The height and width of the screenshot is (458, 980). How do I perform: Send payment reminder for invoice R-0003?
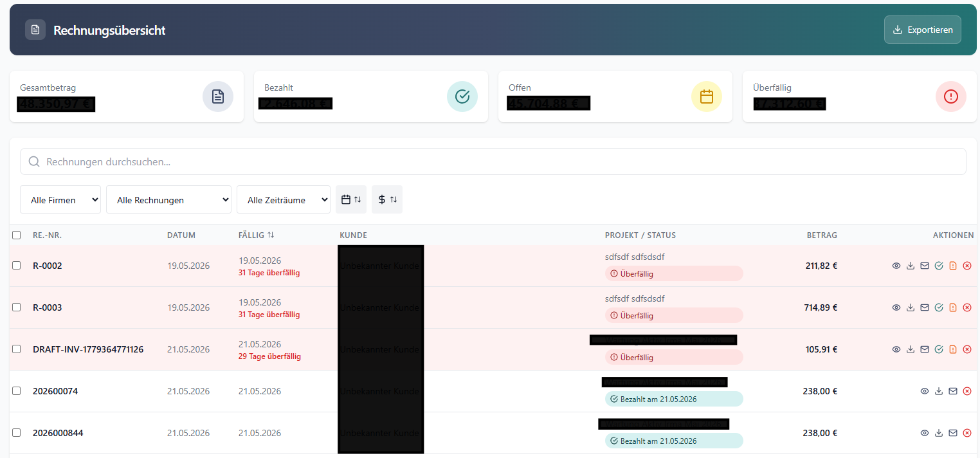(953, 307)
